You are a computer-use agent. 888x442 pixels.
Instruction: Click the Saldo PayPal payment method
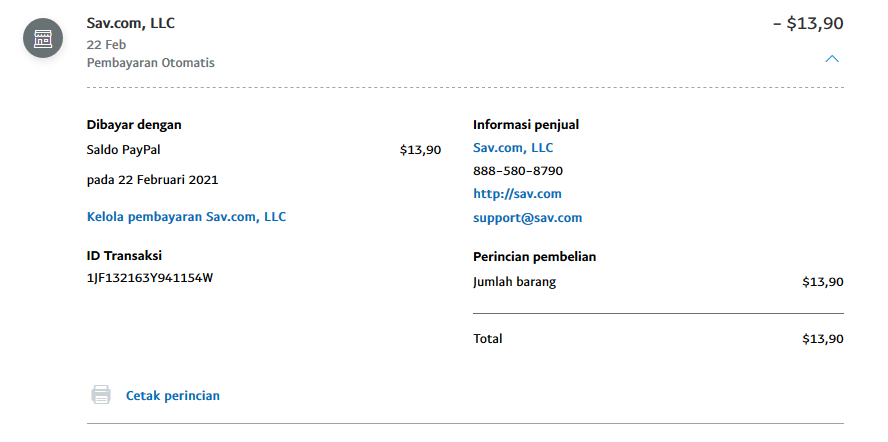pyautogui.click(x=123, y=150)
